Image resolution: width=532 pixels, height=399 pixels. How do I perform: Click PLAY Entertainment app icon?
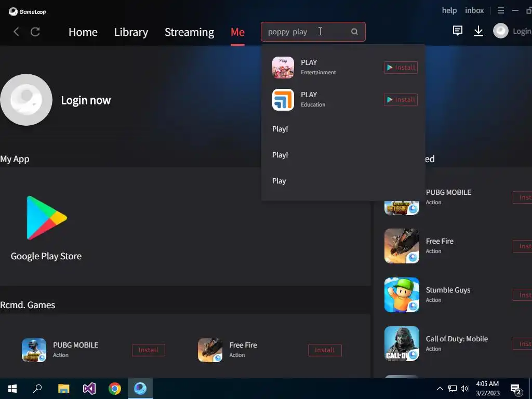[x=283, y=68]
